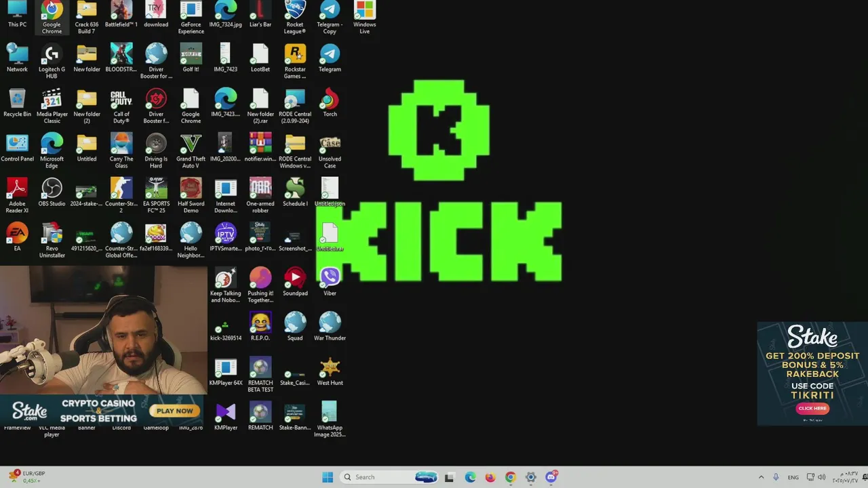Screen dimensions: 868x488
Task: Launch R.E.P.O. game
Action: click(260, 327)
